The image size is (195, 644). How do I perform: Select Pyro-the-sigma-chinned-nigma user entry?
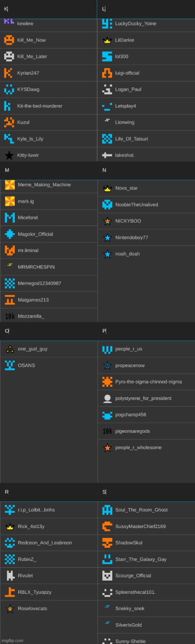coord(146,382)
